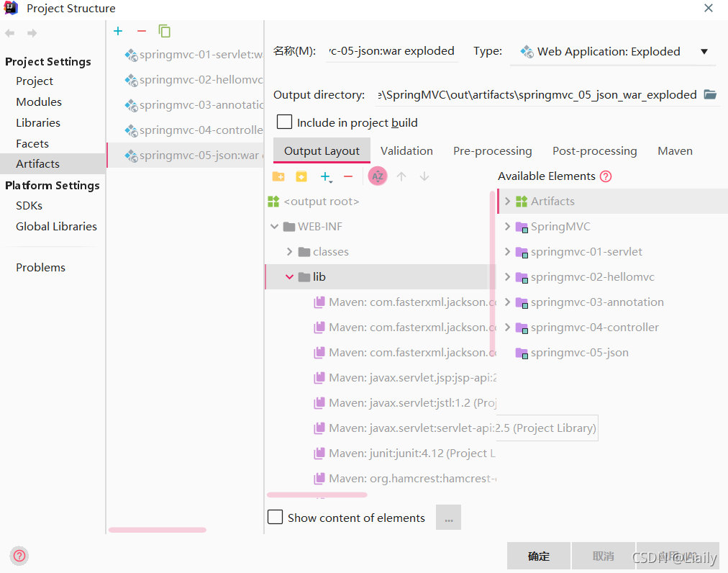Open SDKs under Platform Settings
This screenshot has width=728, height=573.
point(29,205)
